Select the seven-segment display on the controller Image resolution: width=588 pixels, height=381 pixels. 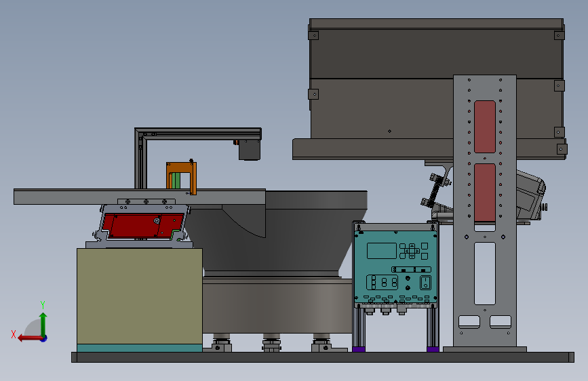(x=382, y=283)
